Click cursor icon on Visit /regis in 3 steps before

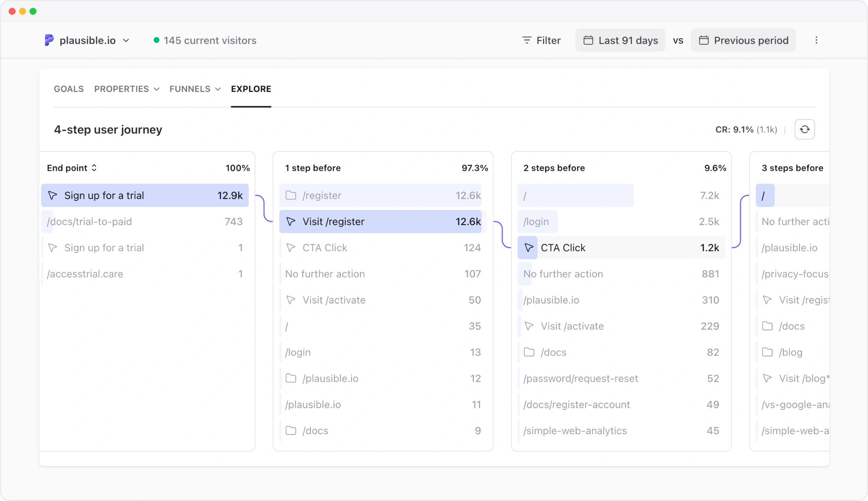coord(767,300)
